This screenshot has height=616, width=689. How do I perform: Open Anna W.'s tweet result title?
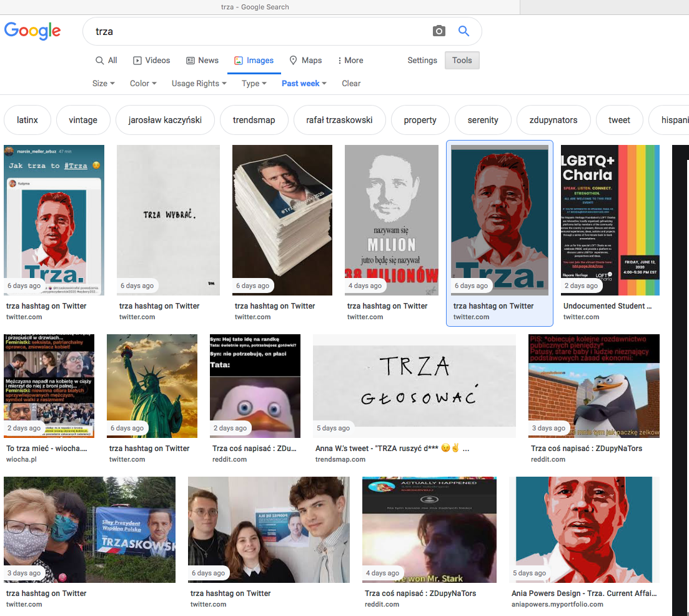pos(392,448)
